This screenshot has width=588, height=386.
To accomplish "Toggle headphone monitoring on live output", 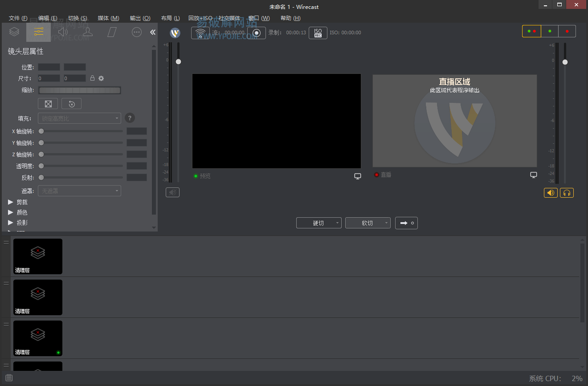I will [x=567, y=193].
